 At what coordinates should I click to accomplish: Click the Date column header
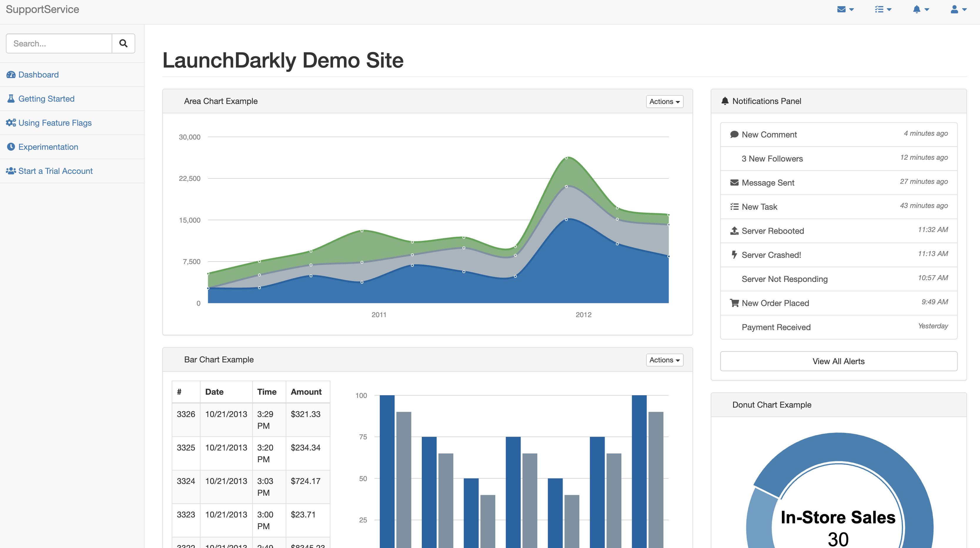point(226,392)
